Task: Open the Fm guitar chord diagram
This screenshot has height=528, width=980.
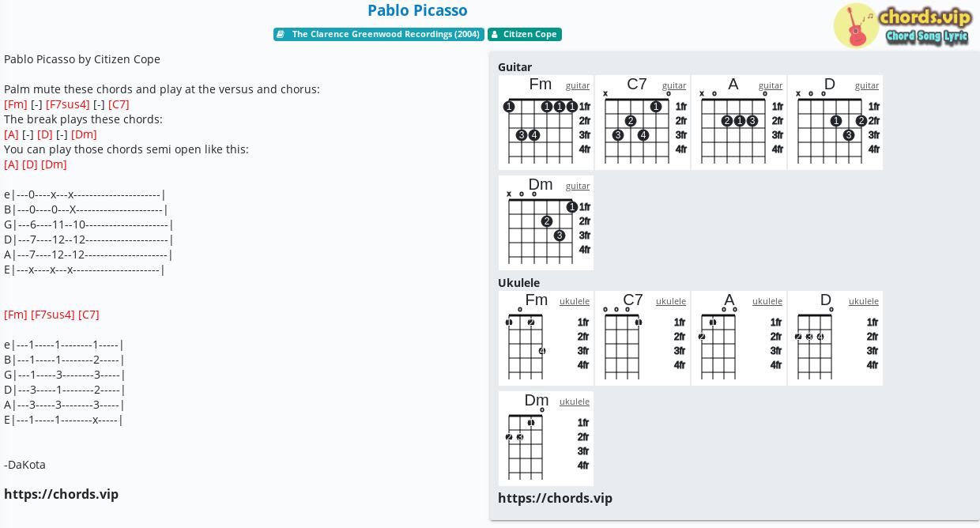Action: click(x=546, y=123)
